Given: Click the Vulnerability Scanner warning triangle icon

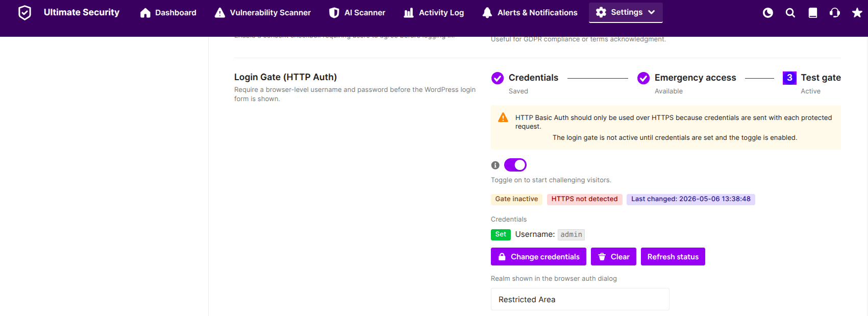Looking at the screenshot, I should [220, 13].
